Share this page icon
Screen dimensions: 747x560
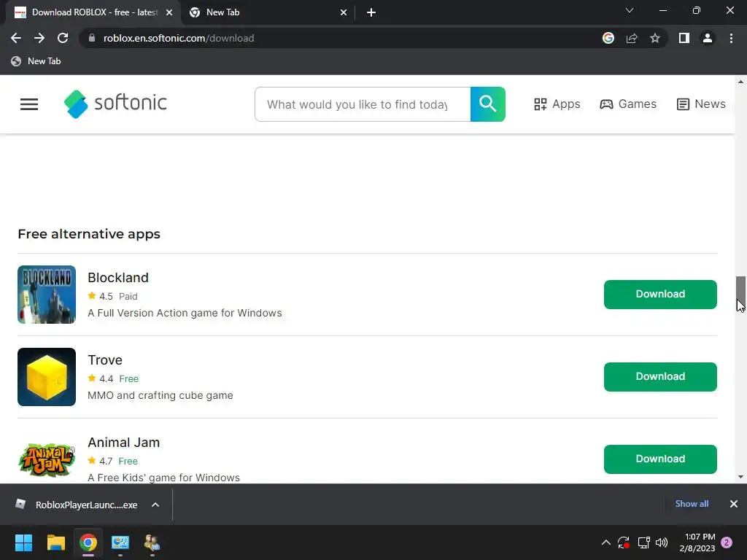click(x=632, y=38)
